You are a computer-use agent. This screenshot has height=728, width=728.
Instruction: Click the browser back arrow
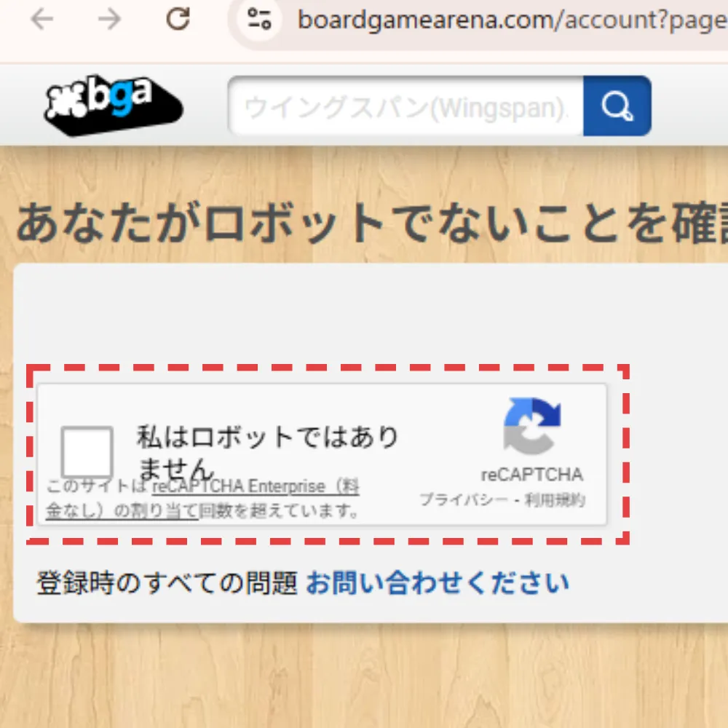click(x=41, y=20)
